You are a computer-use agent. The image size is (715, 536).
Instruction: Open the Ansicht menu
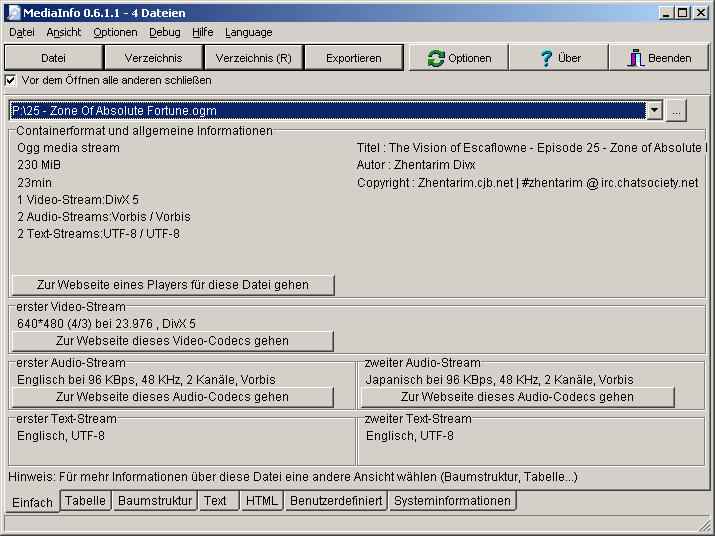[63, 32]
